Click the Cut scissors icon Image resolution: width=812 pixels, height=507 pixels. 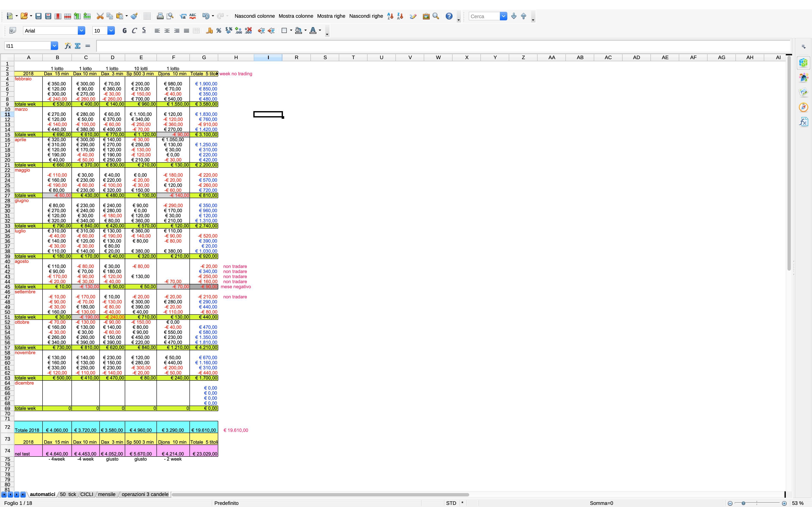click(x=100, y=16)
